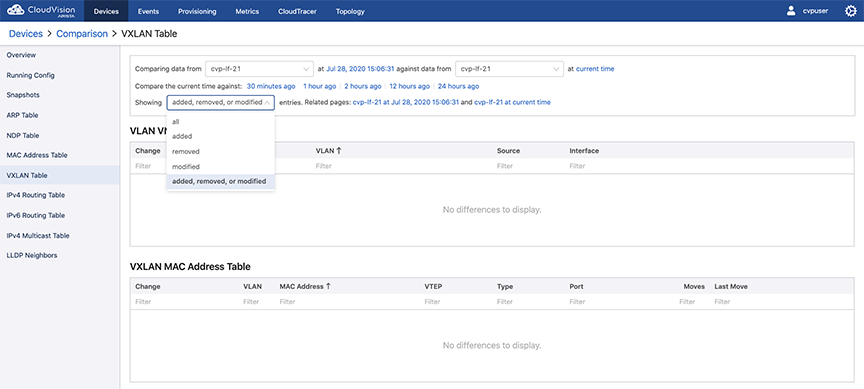Click the CloudVision cloud logo
The height and width of the screenshot is (389, 864).
(15, 10)
